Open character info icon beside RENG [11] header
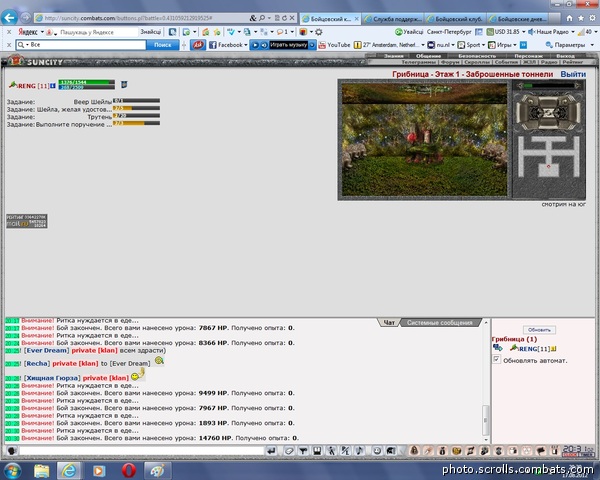The height and width of the screenshot is (480, 600). tap(53, 86)
